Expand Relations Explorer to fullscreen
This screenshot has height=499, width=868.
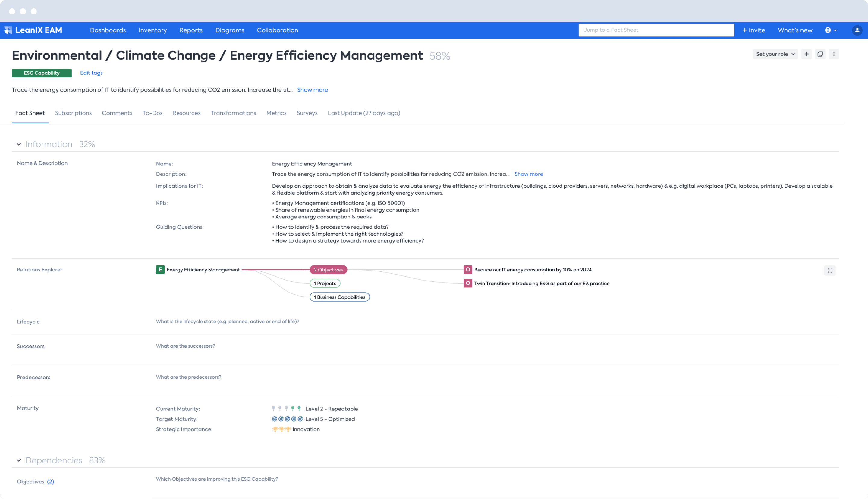tap(830, 270)
